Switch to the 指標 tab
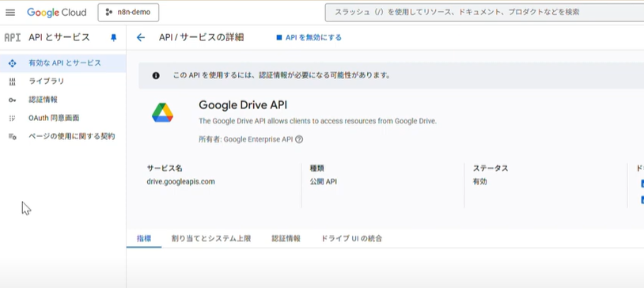Image resolution: width=644 pixels, height=288 pixels. pos(144,239)
